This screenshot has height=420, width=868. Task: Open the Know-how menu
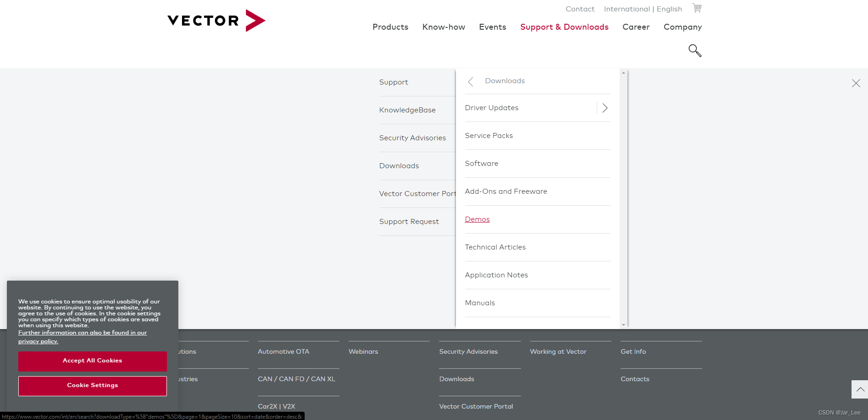[444, 27]
